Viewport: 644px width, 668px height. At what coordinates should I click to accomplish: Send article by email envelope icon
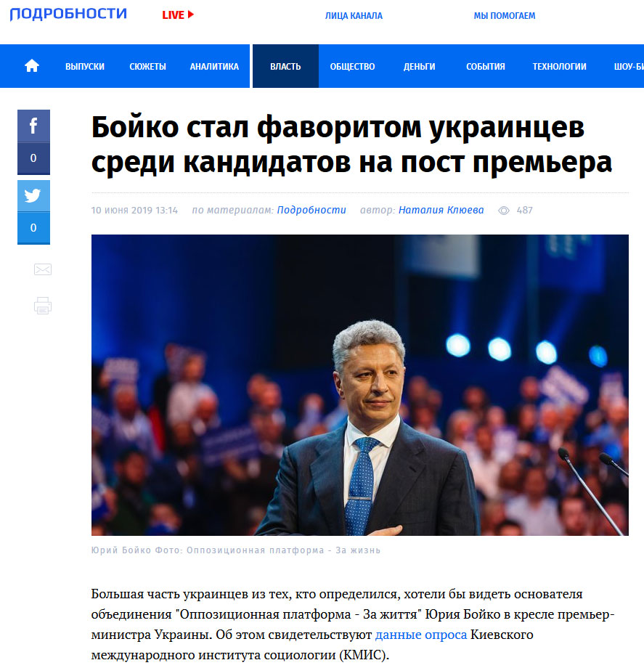(x=43, y=269)
